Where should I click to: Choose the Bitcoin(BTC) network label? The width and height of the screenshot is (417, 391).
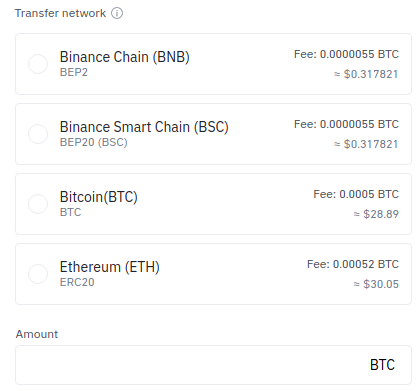pyautogui.click(x=99, y=197)
